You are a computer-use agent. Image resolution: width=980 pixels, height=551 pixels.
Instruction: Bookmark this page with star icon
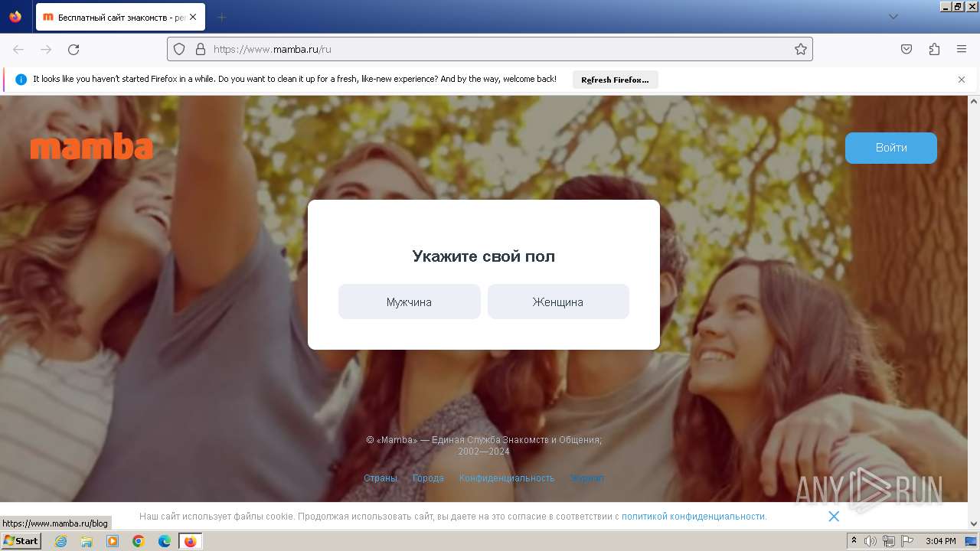click(801, 49)
